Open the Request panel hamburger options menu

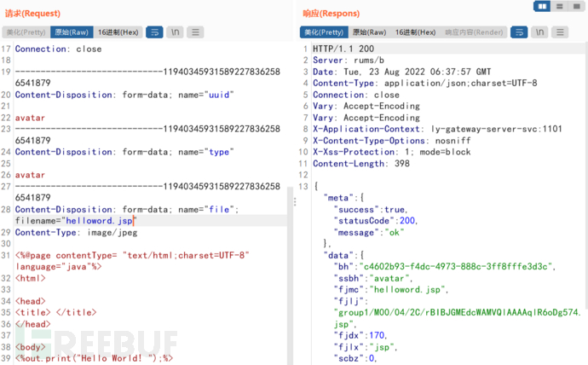click(196, 32)
